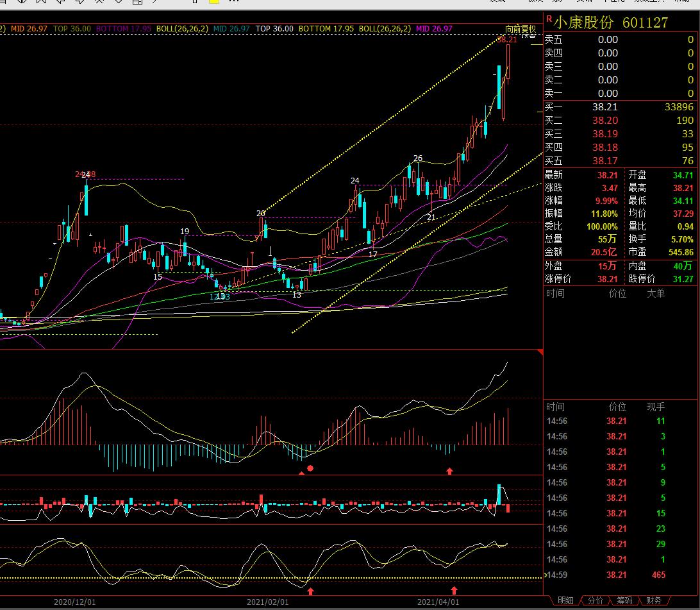Switch to the 分价 tab
The height and width of the screenshot is (610, 700).
point(595,600)
